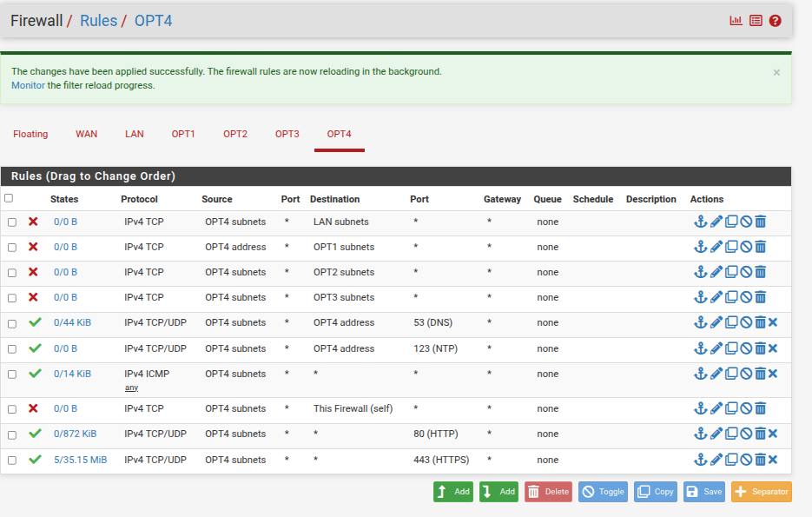Switch to the WAN tab
Viewport: 812px width, 517px height.
(x=86, y=134)
